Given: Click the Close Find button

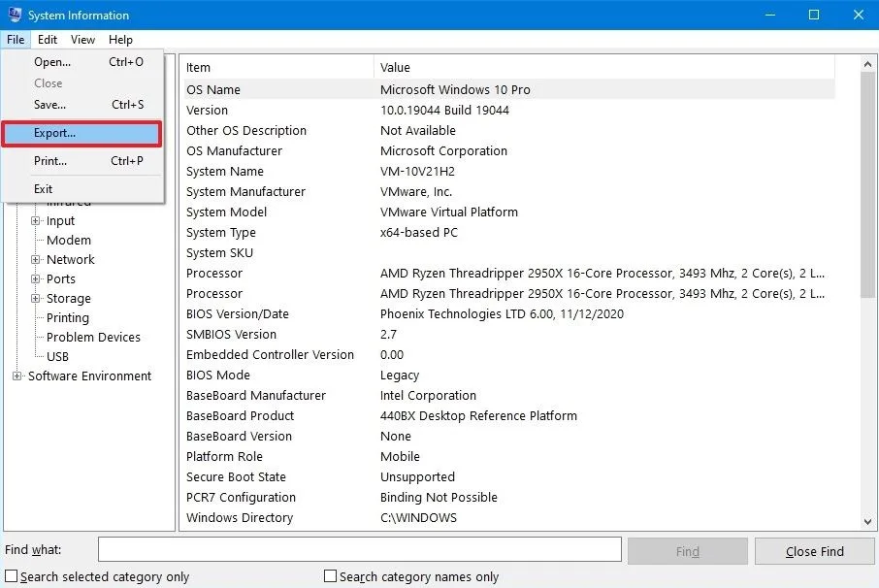Looking at the screenshot, I should tap(815, 551).
